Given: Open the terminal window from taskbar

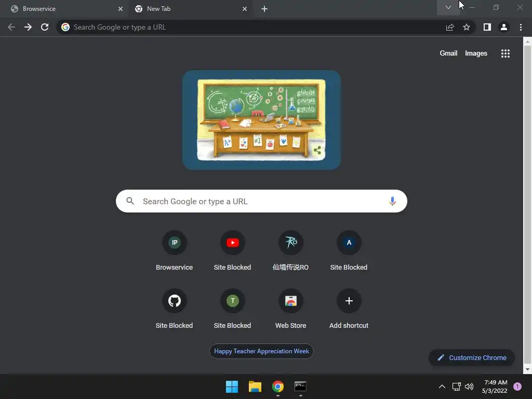Looking at the screenshot, I should point(301,387).
